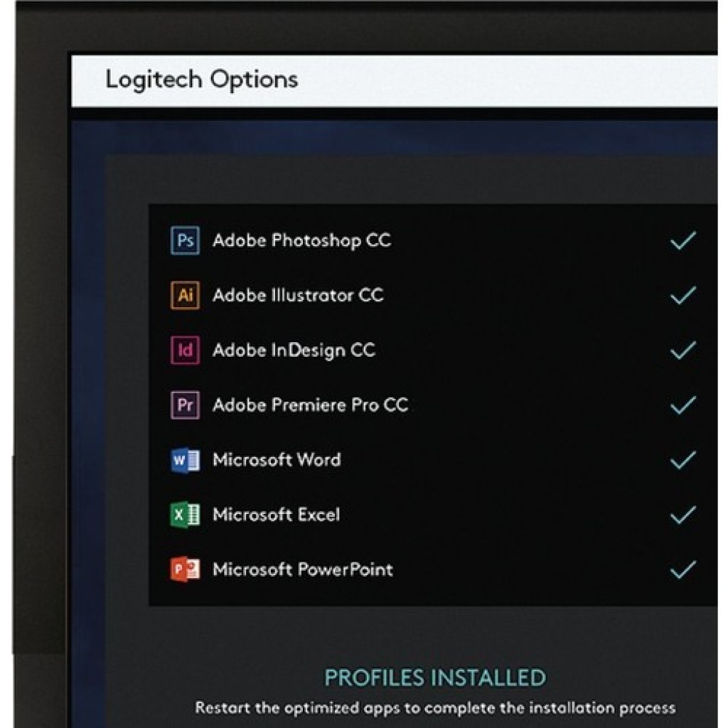Toggle the checkmark for Adobe Photoshop CC
The width and height of the screenshot is (728, 728).
(x=683, y=240)
